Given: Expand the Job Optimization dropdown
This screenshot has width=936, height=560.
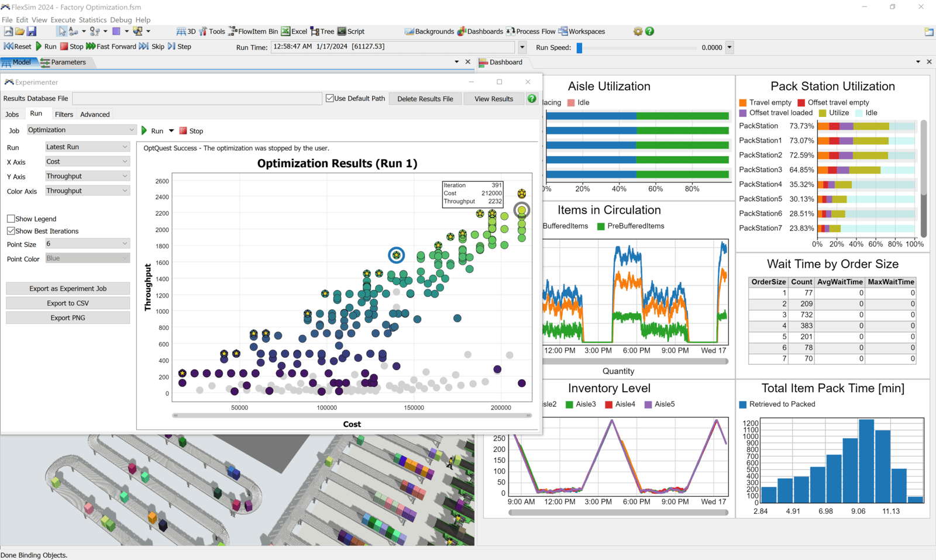Looking at the screenshot, I should tap(81, 130).
